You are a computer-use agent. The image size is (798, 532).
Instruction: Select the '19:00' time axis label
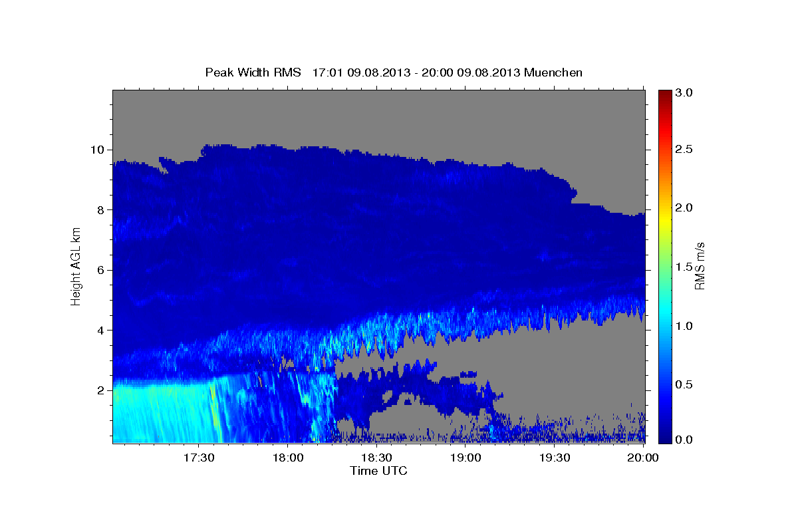[465, 458]
